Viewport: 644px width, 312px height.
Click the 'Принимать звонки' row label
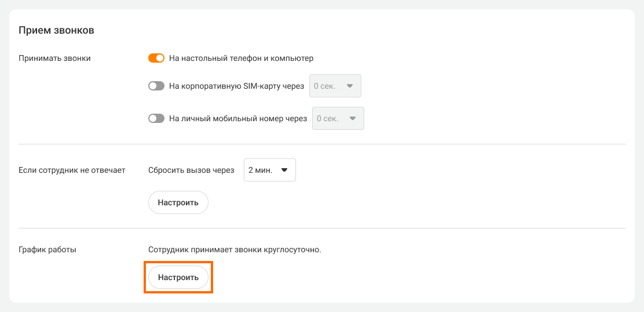54,58
